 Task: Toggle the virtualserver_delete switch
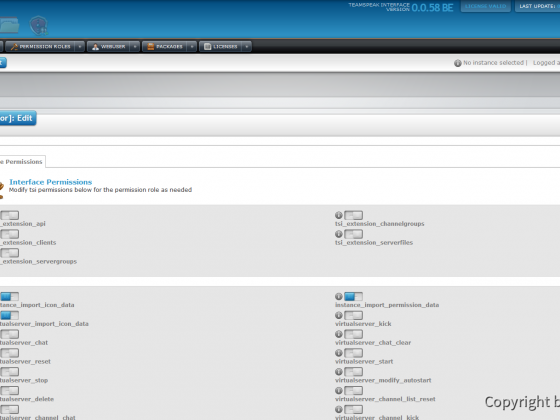click(10, 391)
